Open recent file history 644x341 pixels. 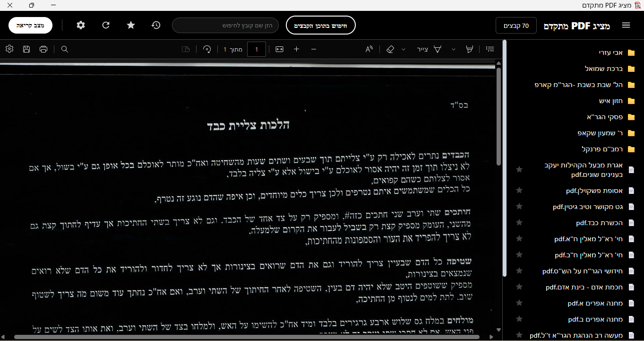156,25
